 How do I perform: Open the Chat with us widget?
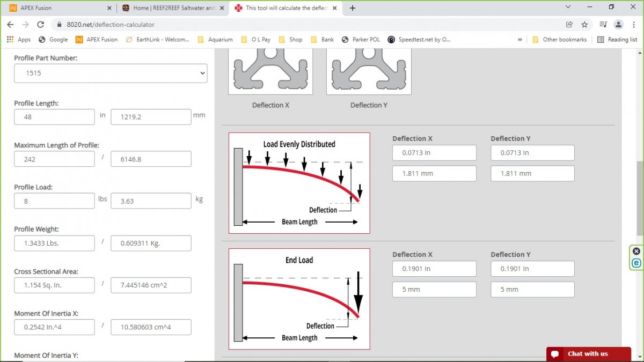[x=589, y=354]
